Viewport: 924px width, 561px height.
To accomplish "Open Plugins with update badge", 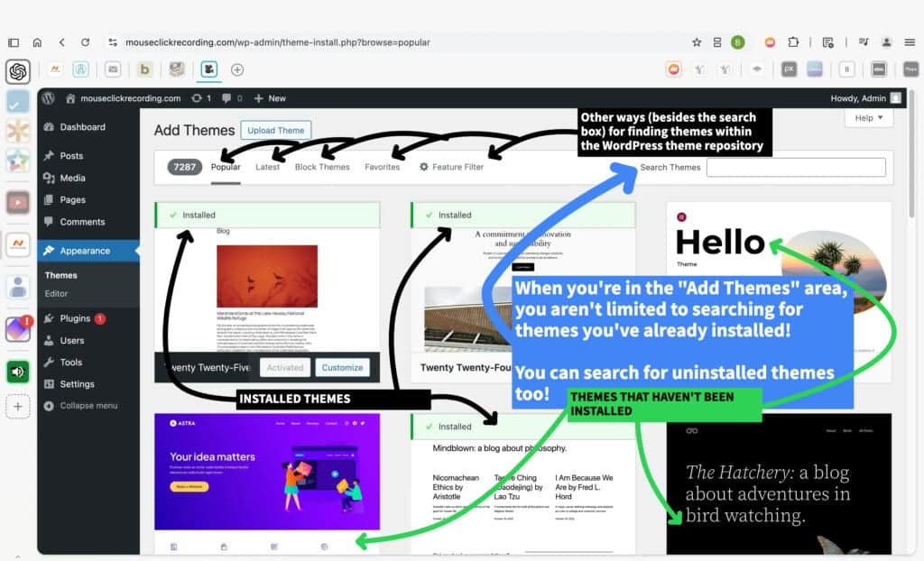I will (75, 318).
